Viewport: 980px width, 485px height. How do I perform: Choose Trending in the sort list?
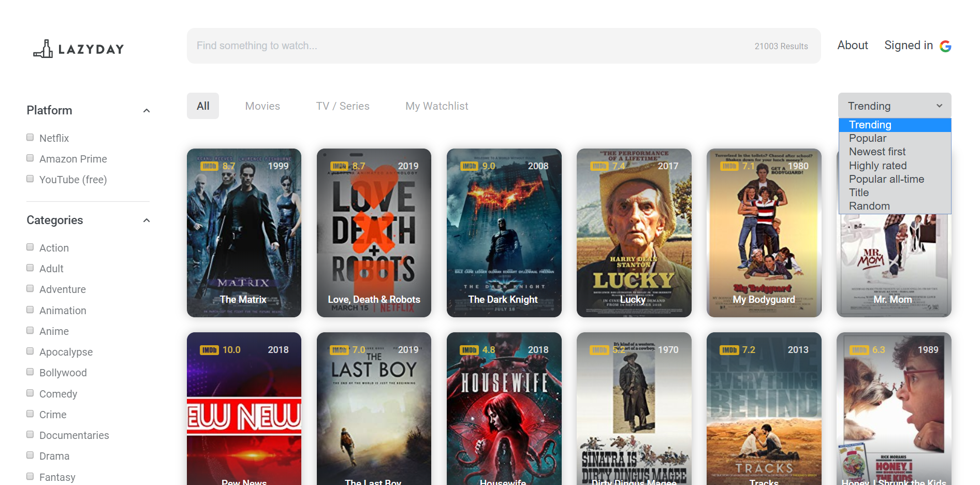coord(895,125)
